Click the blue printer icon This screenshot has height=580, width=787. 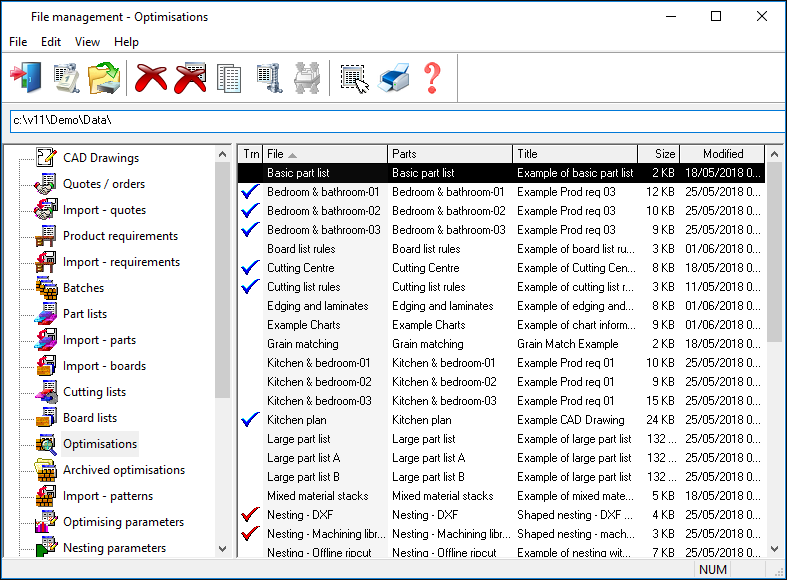(x=395, y=78)
